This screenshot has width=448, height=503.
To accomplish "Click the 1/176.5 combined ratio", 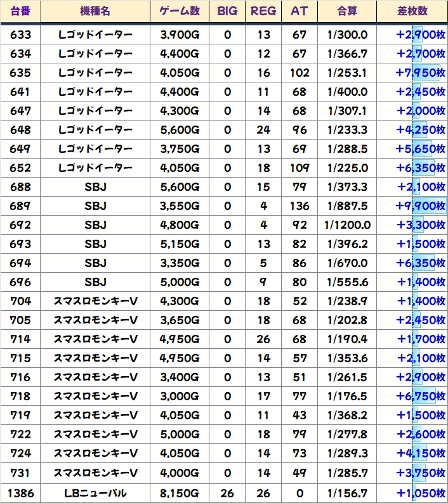I will [x=347, y=396].
